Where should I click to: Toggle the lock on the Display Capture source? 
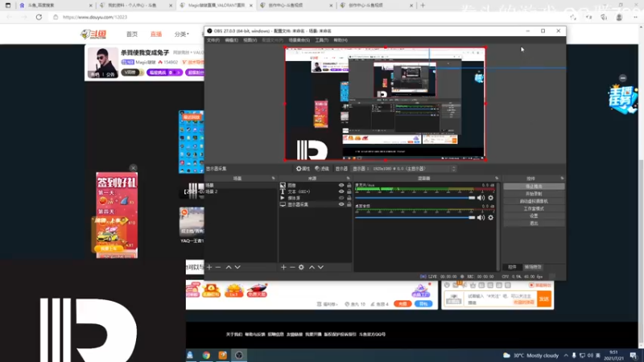349,204
